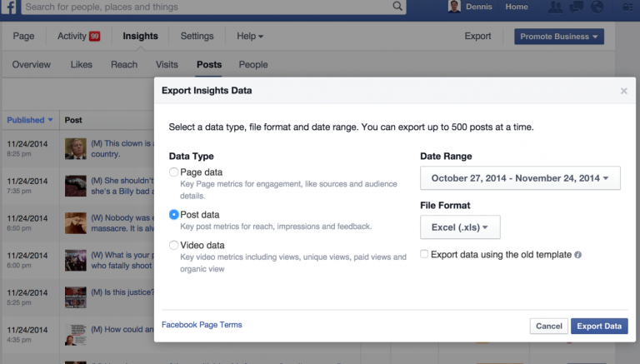Click the Export Data button
This screenshot has height=364, width=640.
point(599,326)
